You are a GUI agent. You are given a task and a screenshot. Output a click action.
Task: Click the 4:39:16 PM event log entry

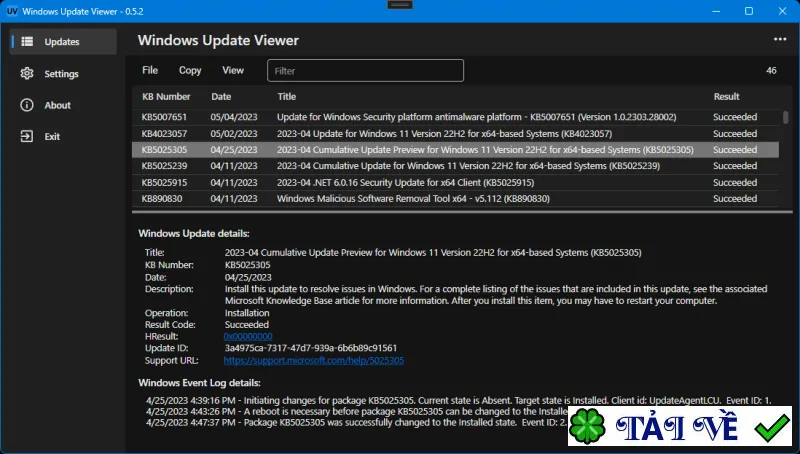(x=458, y=400)
